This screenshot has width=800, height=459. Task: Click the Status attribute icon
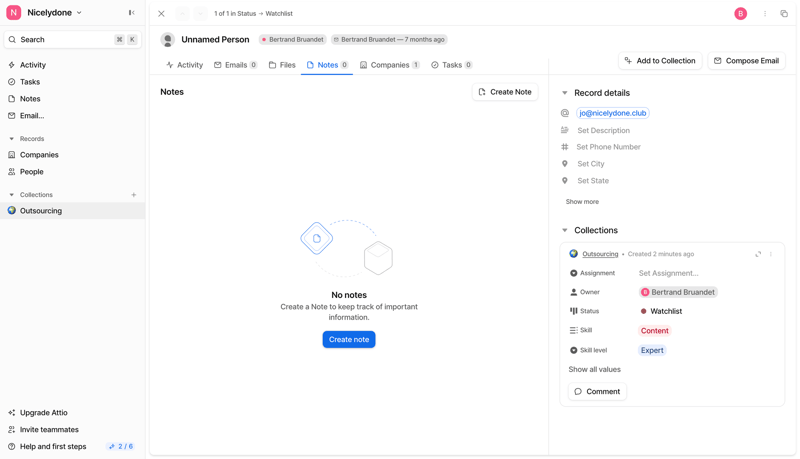(x=573, y=311)
